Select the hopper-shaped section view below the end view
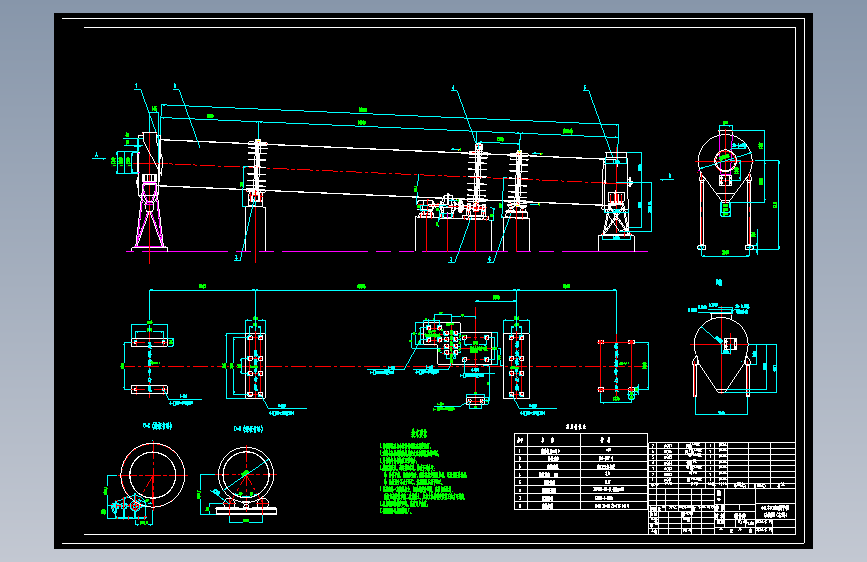 pyautogui.click(x=722, y=355)
